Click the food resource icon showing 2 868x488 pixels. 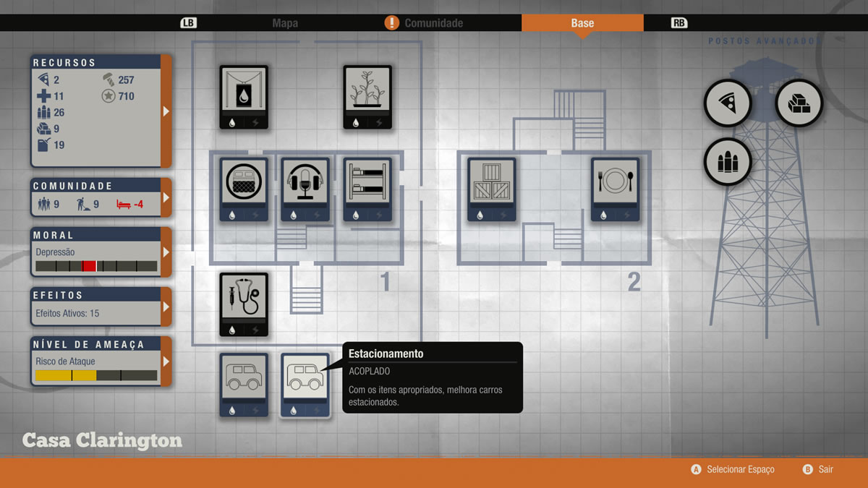point(43,80)
